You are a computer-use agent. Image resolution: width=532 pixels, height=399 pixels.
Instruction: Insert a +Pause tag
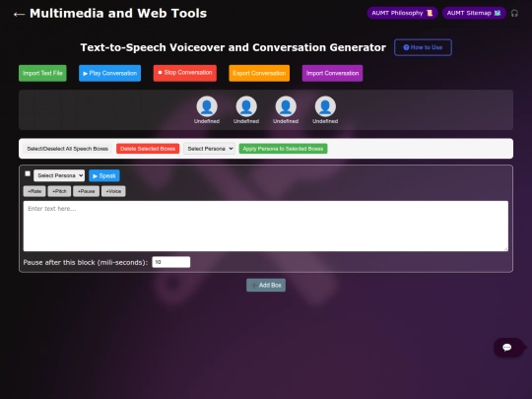86,191
